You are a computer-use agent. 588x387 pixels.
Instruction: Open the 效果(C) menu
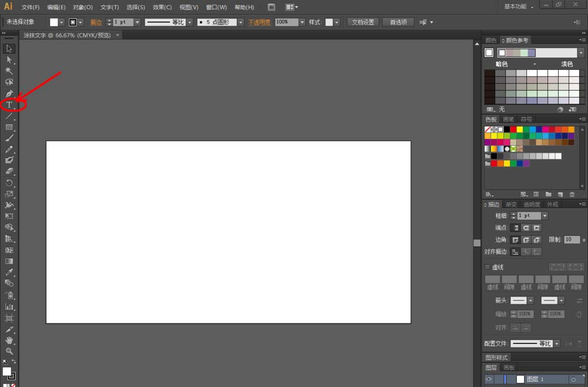(x=162, y=7)
